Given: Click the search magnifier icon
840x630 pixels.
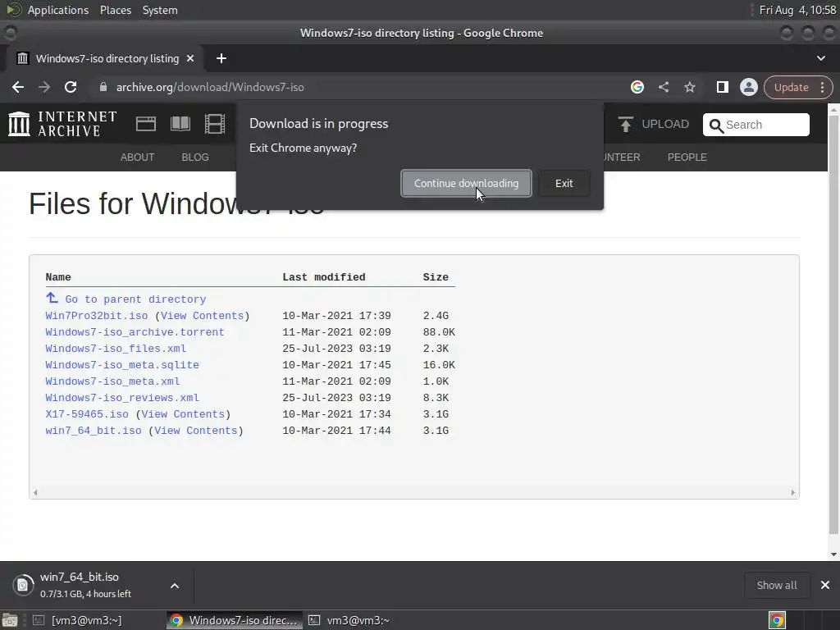Looking at the screenshot, I should 715,126.
